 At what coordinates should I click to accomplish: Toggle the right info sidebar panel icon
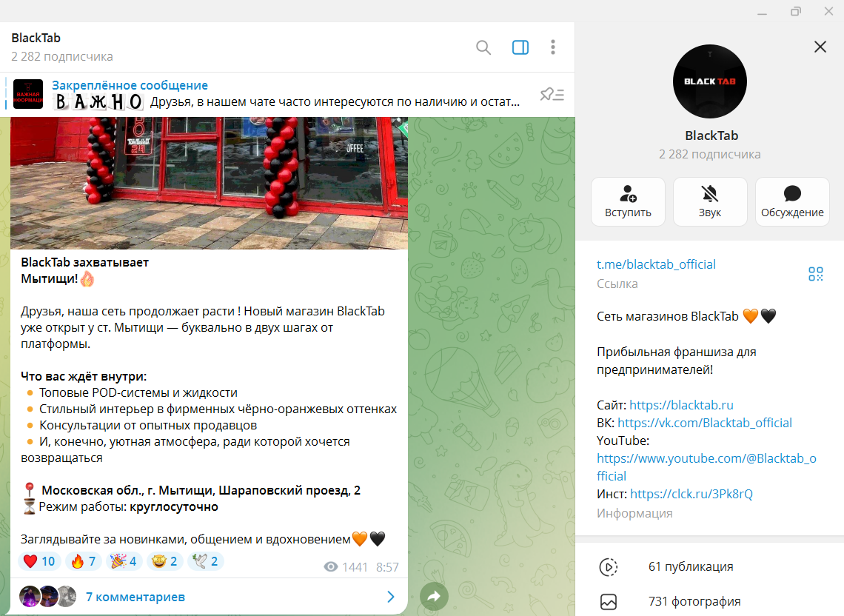point(520,47)
